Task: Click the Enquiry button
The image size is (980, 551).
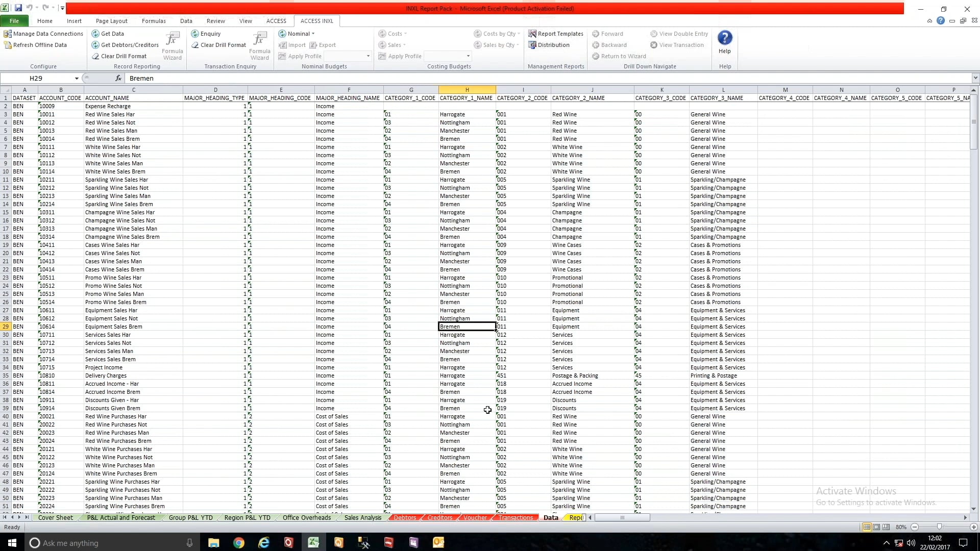Action: 206,34
